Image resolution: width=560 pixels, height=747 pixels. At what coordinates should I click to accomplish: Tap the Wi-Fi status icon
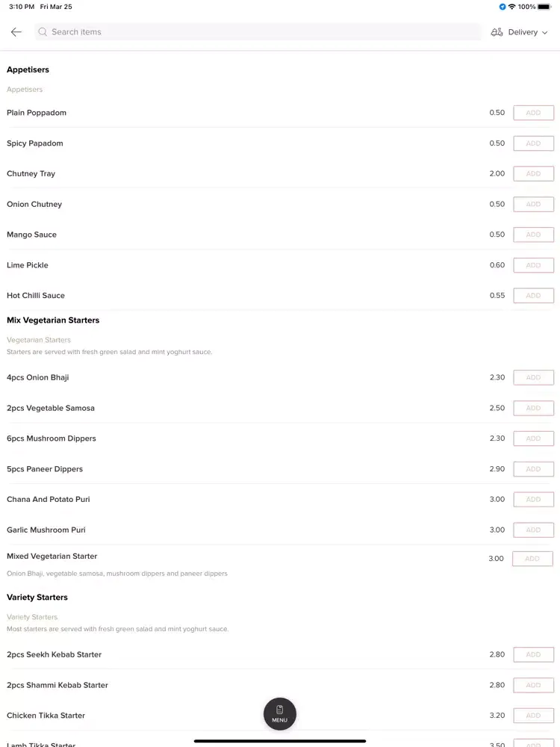[x=512, y=7]
